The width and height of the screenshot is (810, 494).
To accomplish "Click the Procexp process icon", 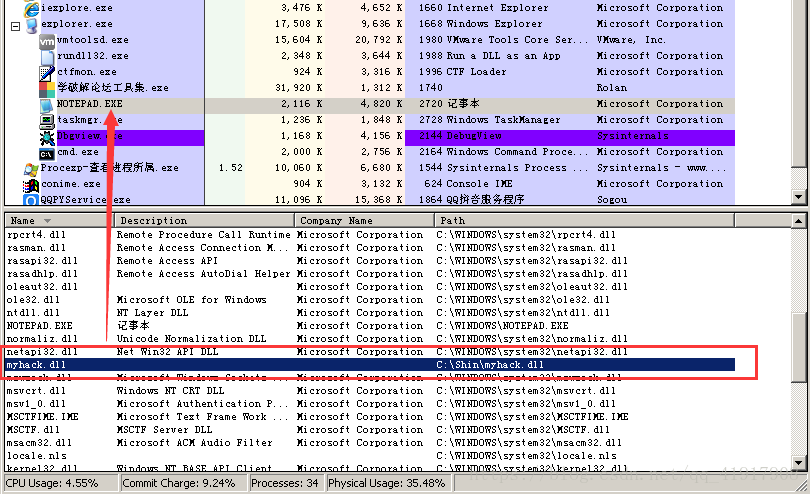I will tap(31, 169).
